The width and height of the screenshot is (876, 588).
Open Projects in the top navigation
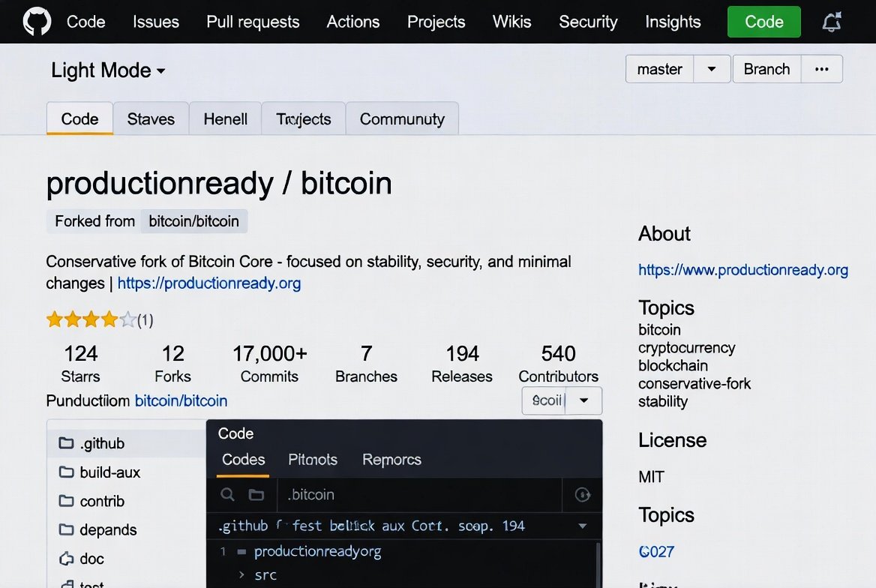[x=436, y=22]
